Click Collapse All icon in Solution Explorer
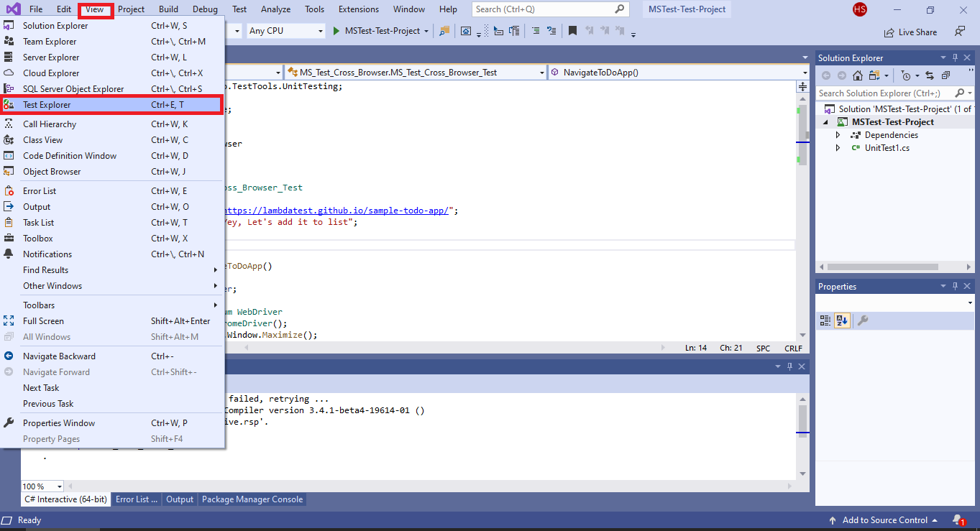Image resolution: width=980 pixels, height=531 pixels. point(945,75)
